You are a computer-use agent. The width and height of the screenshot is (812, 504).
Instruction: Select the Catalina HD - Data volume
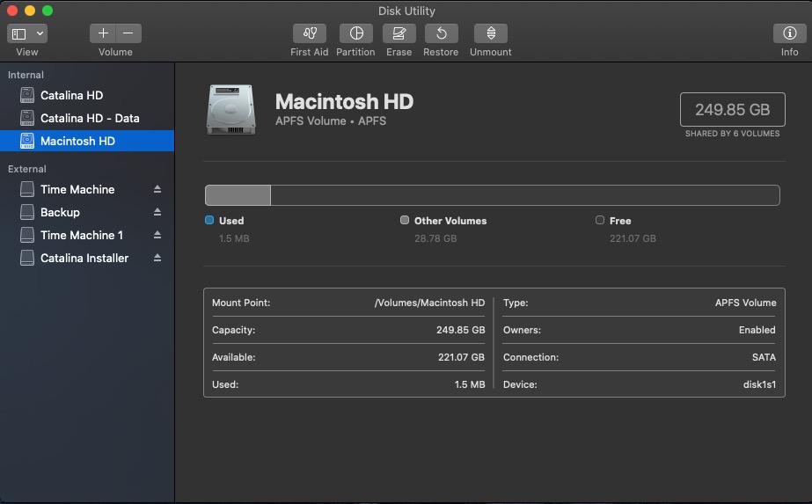click(90, 118)
